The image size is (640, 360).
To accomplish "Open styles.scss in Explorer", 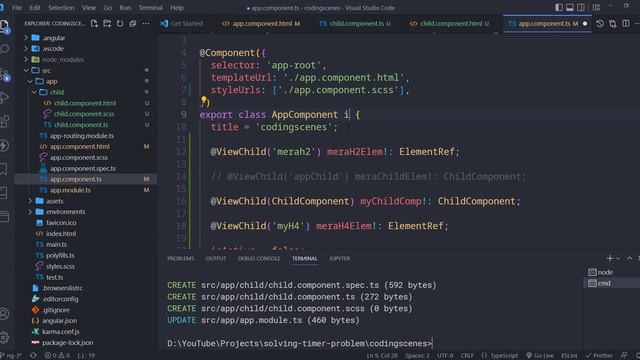I will click(x=60, y=266).
